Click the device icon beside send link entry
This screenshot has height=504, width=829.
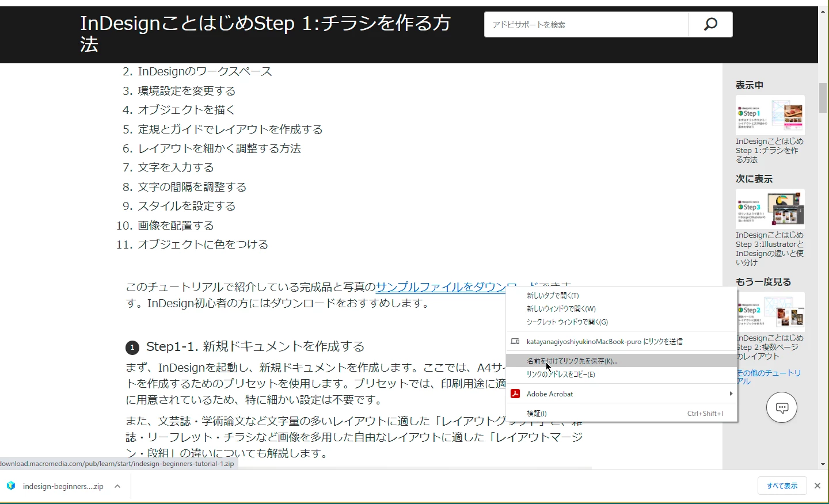[x=515, y=342]
